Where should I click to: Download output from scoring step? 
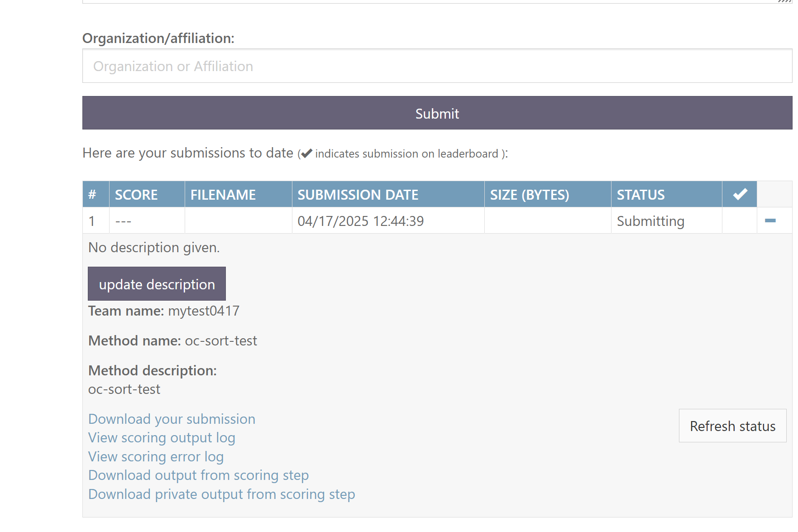198,475
